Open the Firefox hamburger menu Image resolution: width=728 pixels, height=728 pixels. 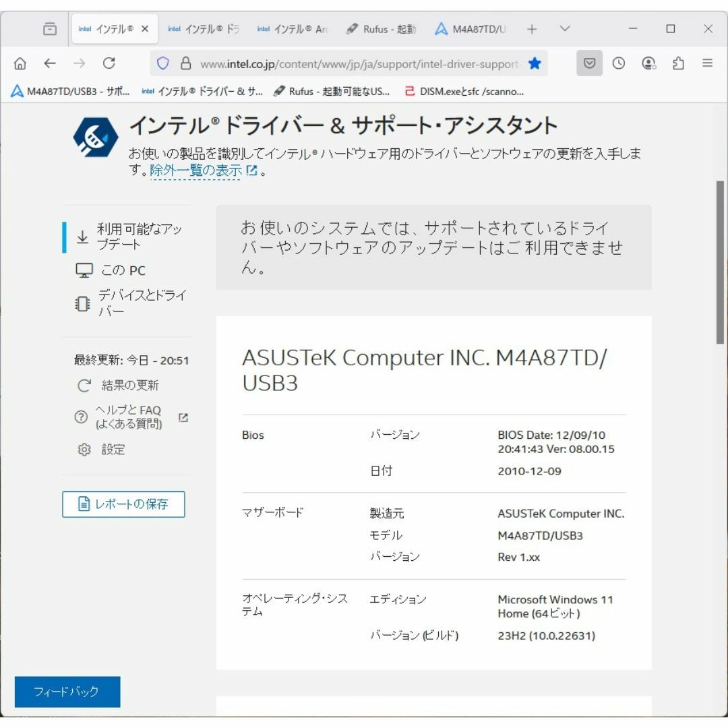[708, 63]
